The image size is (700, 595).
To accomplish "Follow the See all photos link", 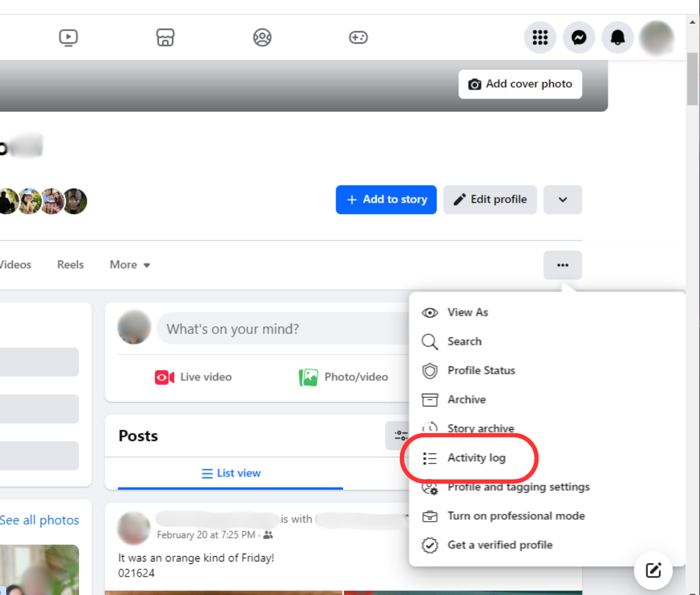I will [x=39, y=520].
